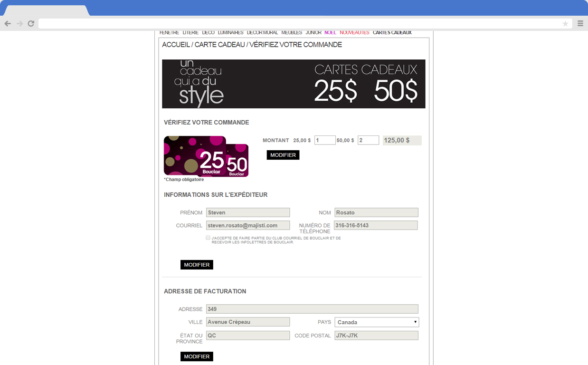Click the bookmark star in address bar

pyautogui.click(x=565, y=23)
